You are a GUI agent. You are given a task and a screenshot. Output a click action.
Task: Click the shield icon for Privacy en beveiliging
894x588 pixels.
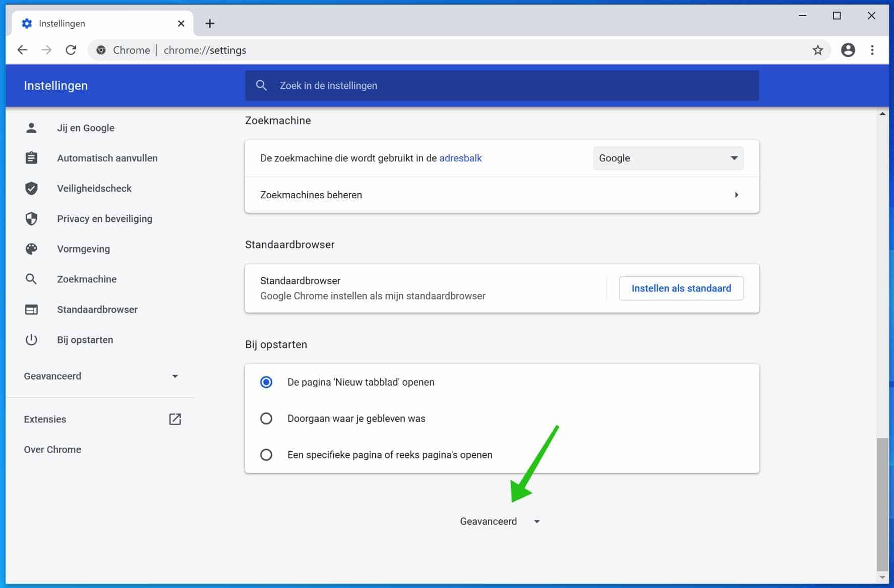[31, 219]
